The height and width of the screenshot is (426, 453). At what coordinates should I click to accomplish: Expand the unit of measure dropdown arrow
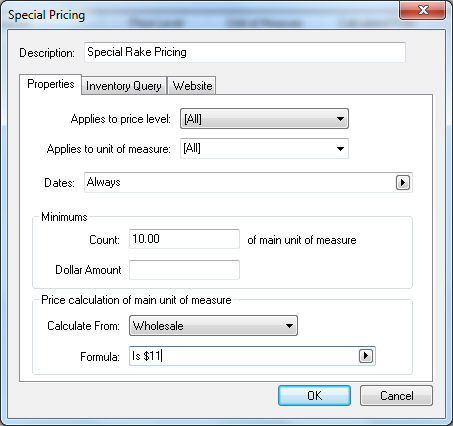[340, 149]
